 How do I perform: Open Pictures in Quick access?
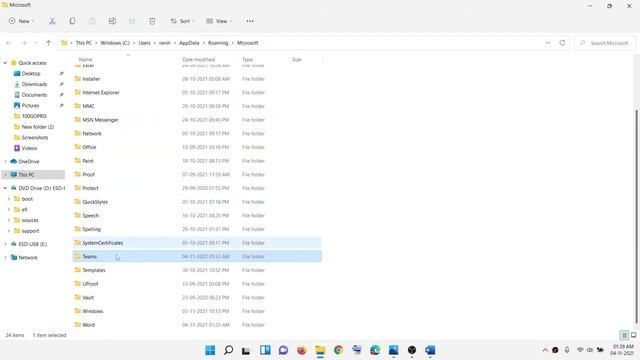(x=30, y=105)
